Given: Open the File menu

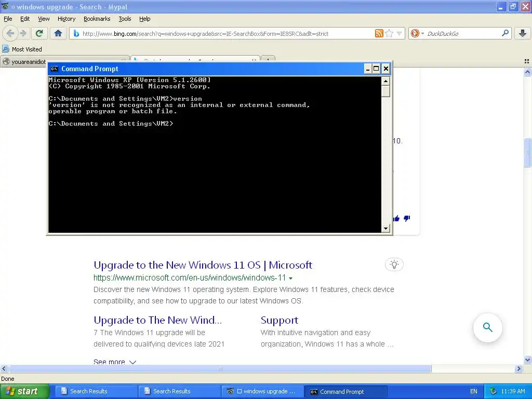Looking at the screenshot, I should tap(8, 19).
